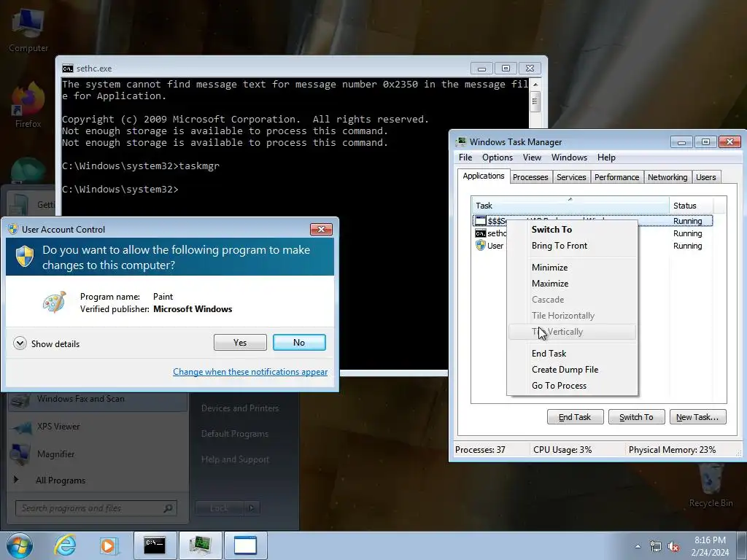Open the network status tray icon

[x=656, y=546]
